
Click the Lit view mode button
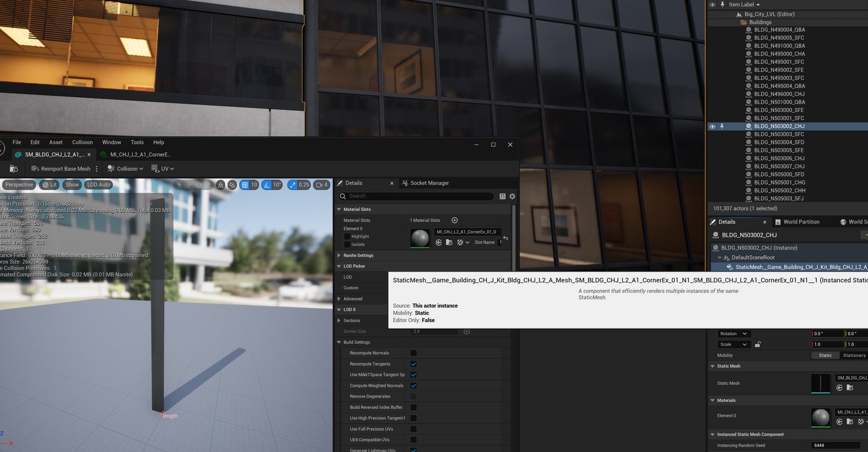click(50, 184)
